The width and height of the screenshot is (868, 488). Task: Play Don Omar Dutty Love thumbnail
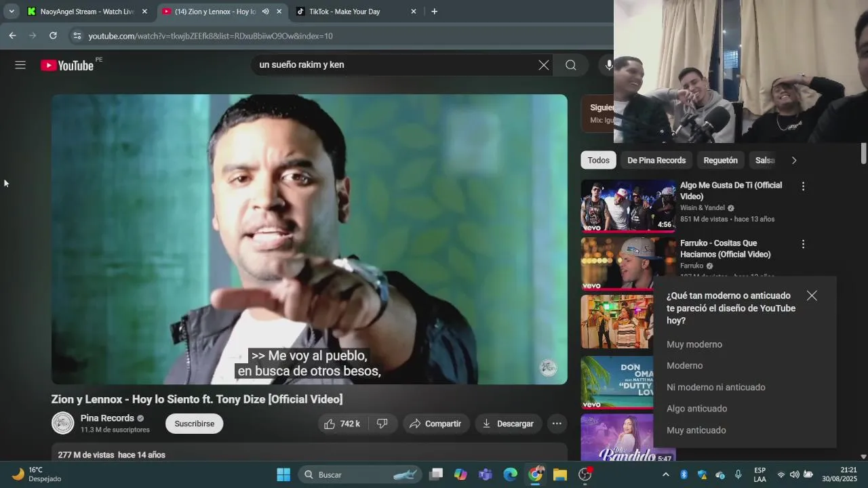pyautogui.click(x=617, y=382)
